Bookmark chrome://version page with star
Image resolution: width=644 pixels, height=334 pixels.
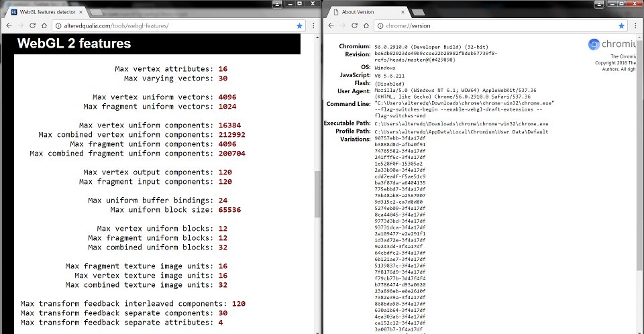coord(621,26)
